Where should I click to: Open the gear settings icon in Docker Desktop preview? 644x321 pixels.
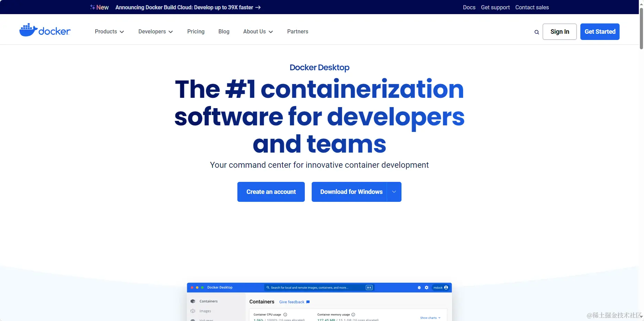[x=427, y=288]
